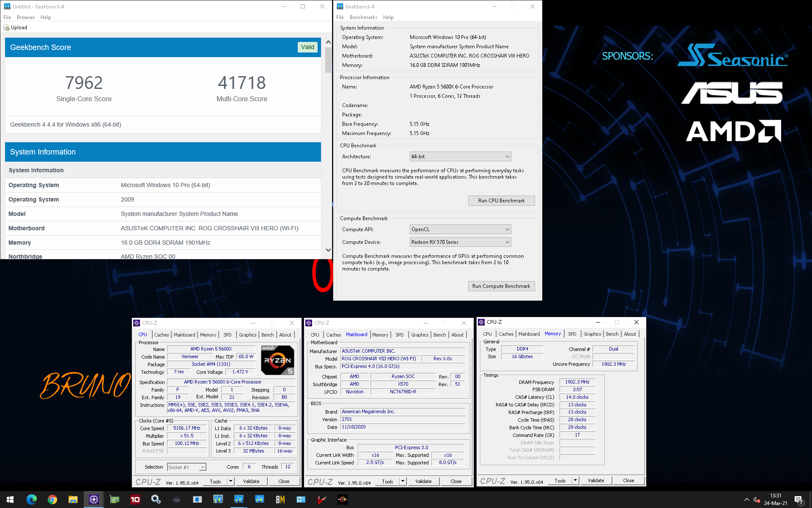Click the Geekbench results scrollbar thumb

point(328,60)
